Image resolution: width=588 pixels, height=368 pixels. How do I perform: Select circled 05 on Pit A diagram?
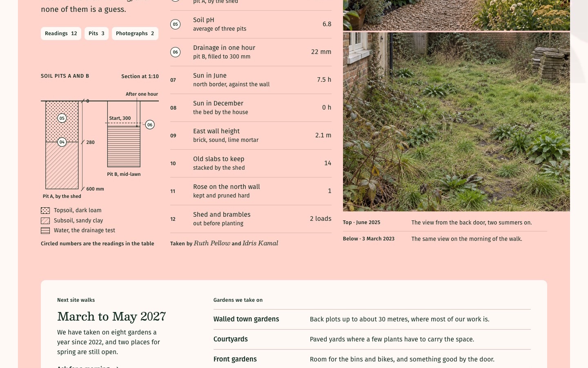(62, 118)
